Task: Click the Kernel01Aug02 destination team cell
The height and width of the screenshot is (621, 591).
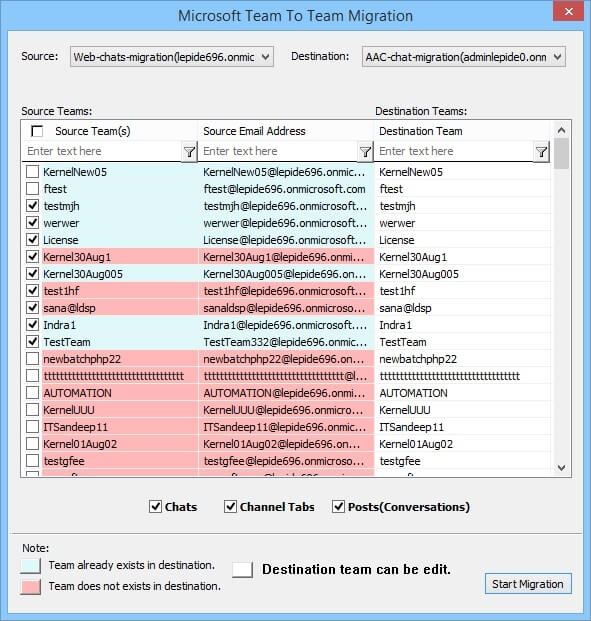Action: click(462, 444)
